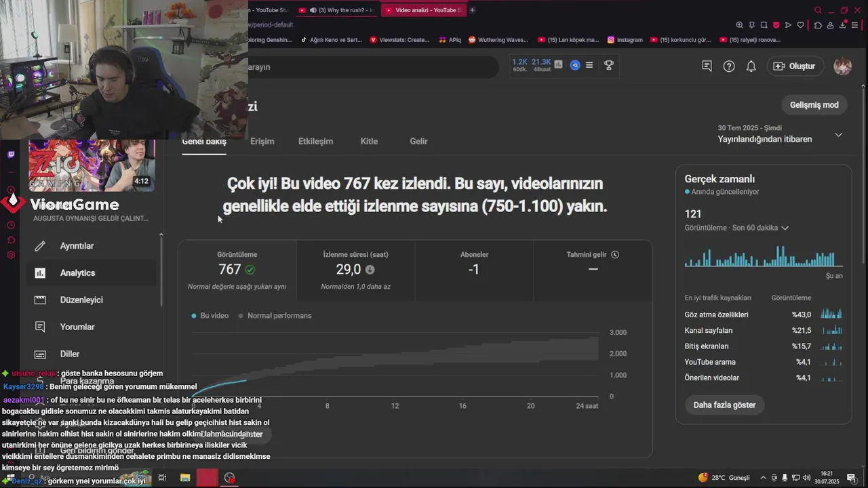Click the small stats chart icon near 21.3K
Image resolution: width=868 pixels, height=488 pixels.
pyautogui.click(x=558, y=65)
